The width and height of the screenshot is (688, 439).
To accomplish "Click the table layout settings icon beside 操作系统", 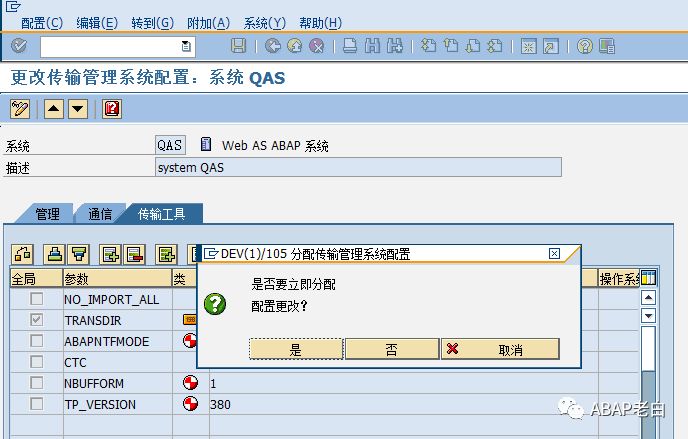I will click(x=648, y=278).
